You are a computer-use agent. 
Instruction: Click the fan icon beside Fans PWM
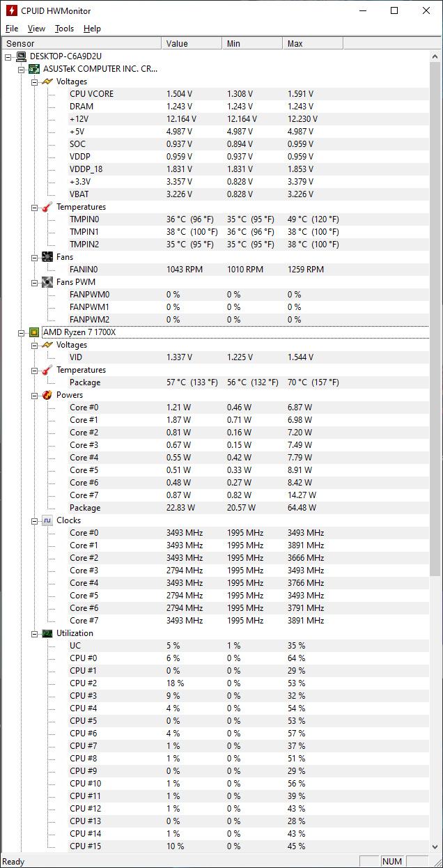click(x=47, y=282)
